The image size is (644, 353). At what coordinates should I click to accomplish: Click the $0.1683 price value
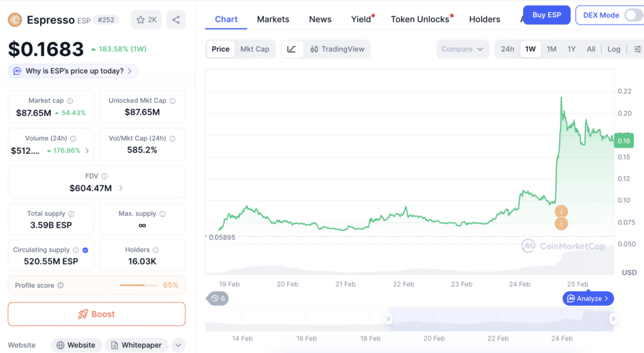click(x=46, y=49)
